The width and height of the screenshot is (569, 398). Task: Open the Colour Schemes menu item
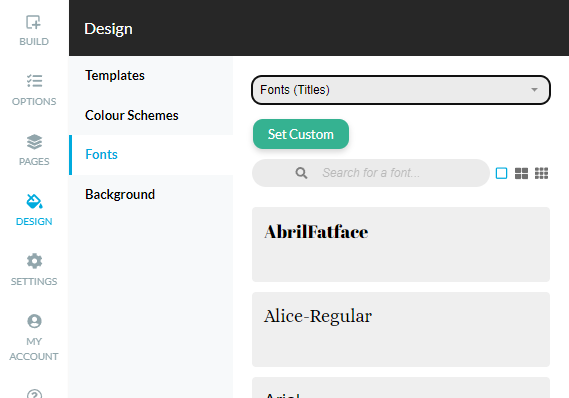pos(151,115)
